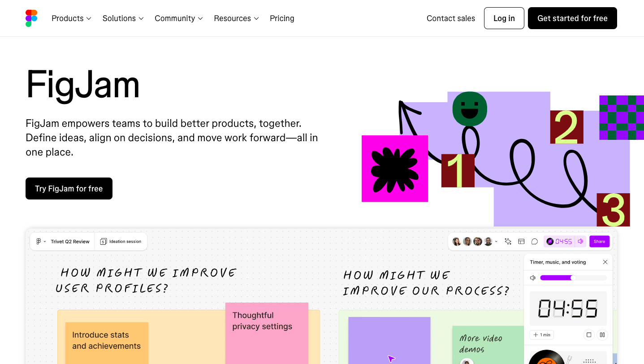
Task: Click the Figma logo in the header
Action: click(31, 18)
